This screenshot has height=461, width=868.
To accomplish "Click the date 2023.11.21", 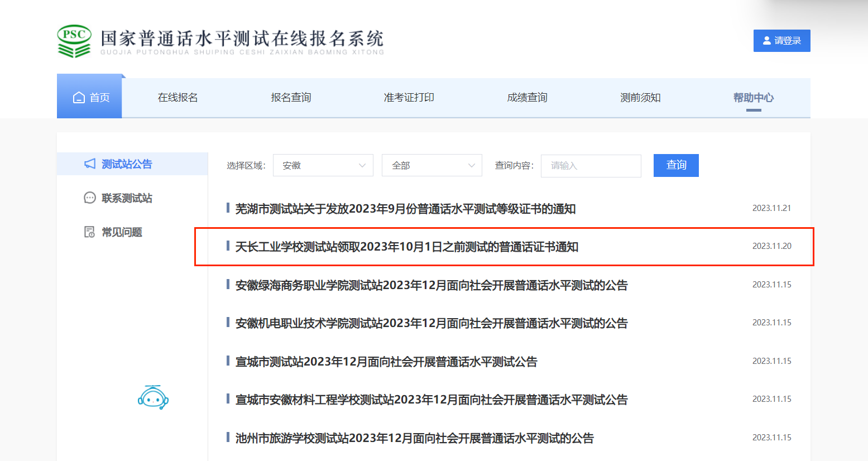I will pos(771,208).
